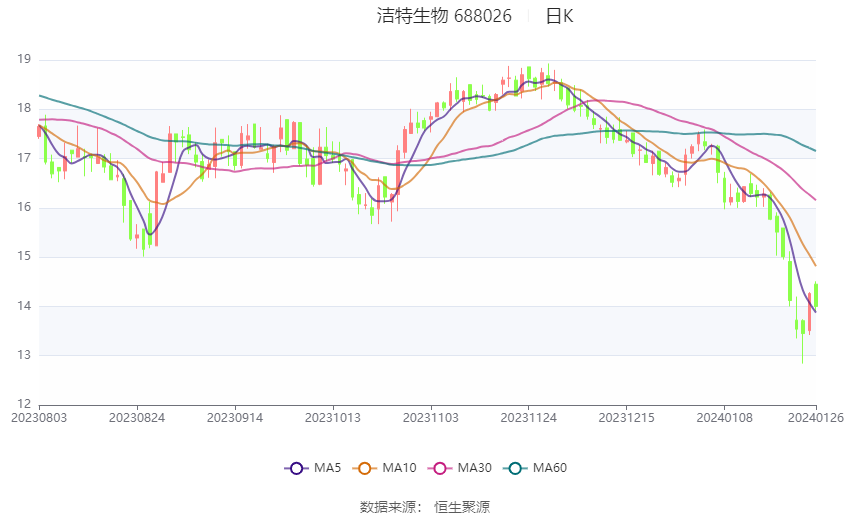Image resolution: width=850 pixels, height=517 pixels.
Task: Click the first red candlestick on 20230803
Action: coord(39,131)
